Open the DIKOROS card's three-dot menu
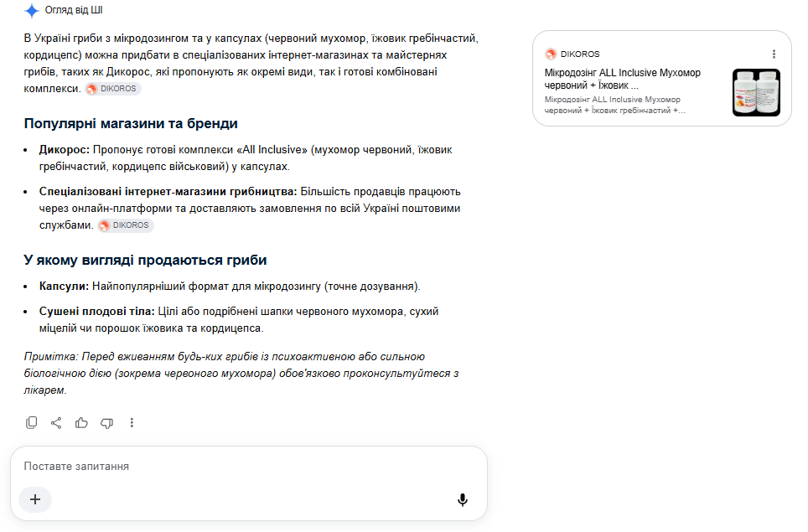This screenshot has height=532, width=808. (x=774, y=54)
